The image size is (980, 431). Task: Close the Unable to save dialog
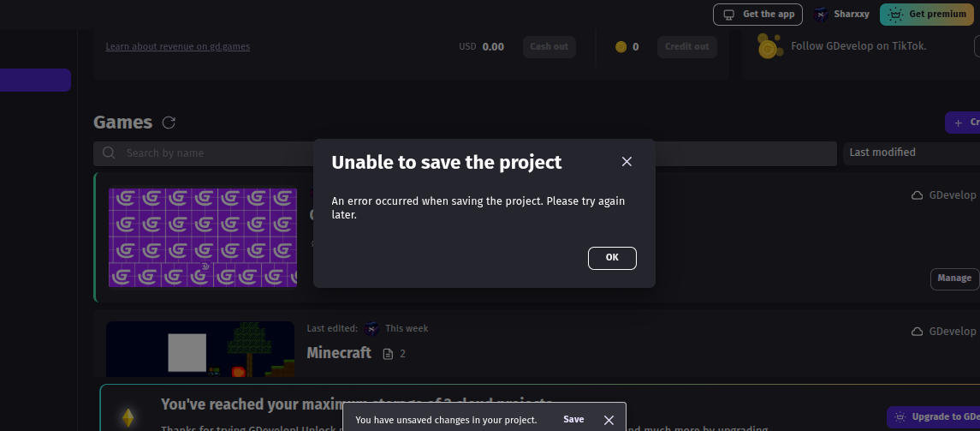click(627, 162)
